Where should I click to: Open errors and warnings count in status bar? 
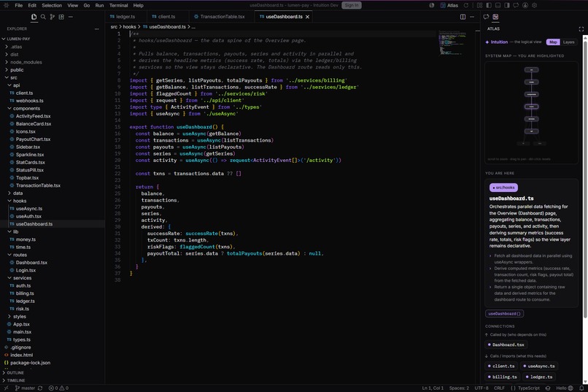(x=58, y=388)
